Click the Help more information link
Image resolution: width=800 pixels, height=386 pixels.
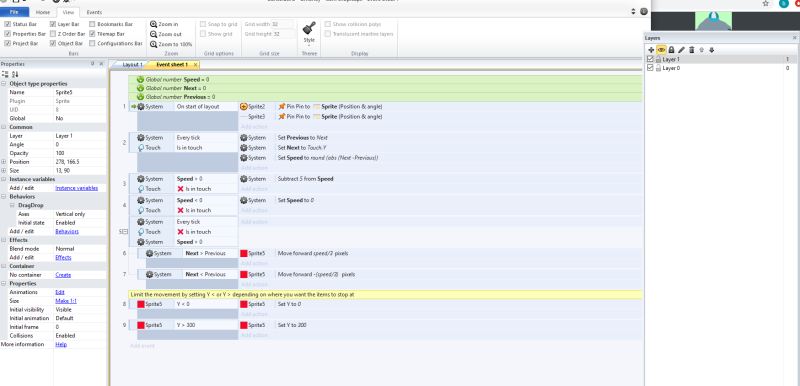(x=61, y=344)
